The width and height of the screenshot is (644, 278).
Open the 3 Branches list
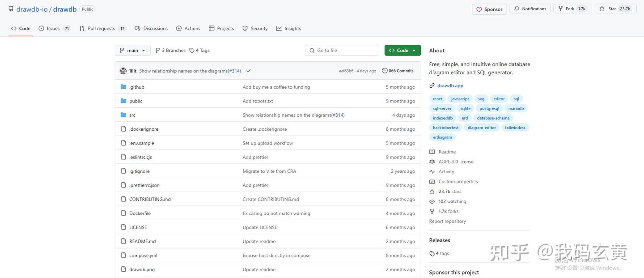170,51
